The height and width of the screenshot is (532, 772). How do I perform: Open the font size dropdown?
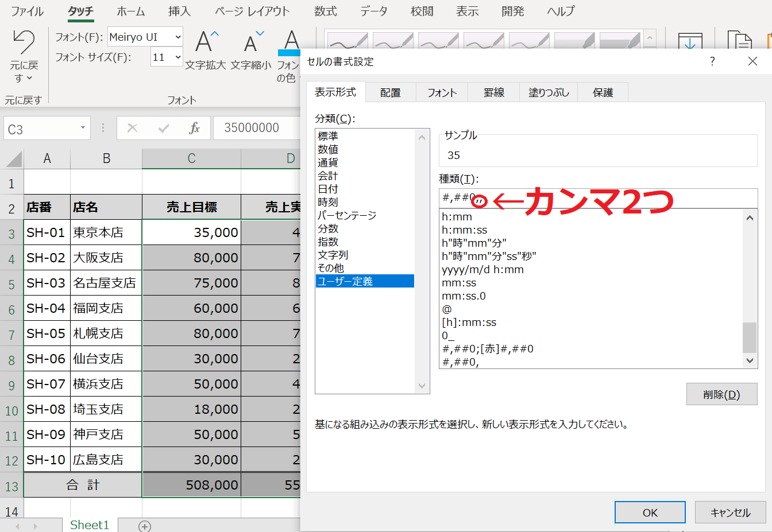pyautogui.click(x=178, y=57)
